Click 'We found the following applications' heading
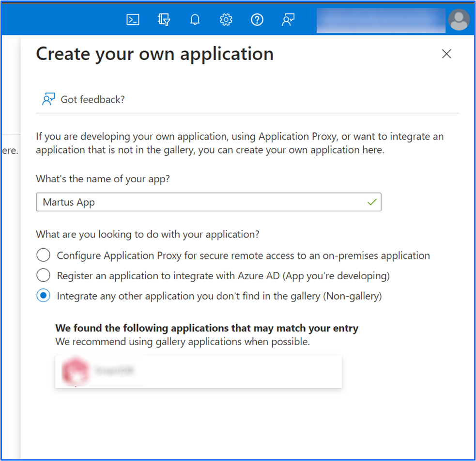Screen dimensions: 476x461 [207, 328]
